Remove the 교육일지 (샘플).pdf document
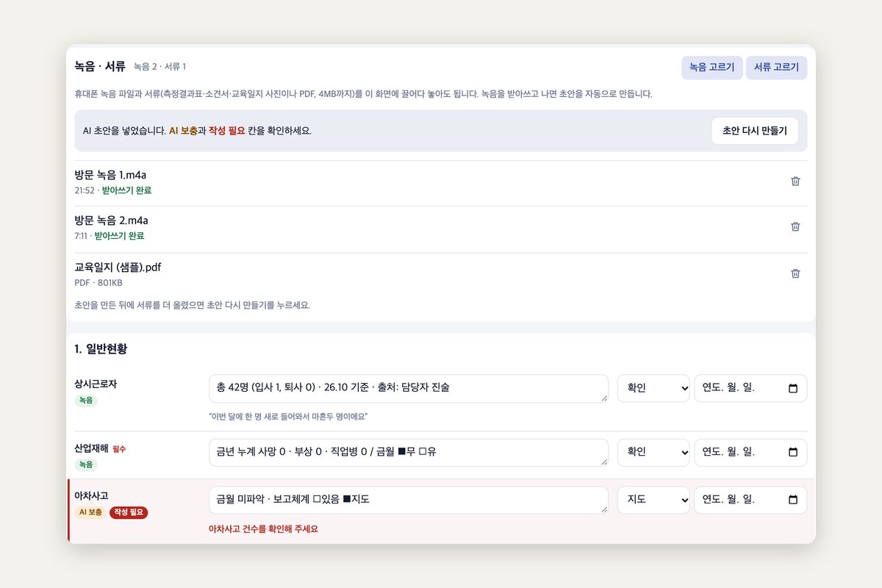882x588 pixels. (x=795, y=273)
